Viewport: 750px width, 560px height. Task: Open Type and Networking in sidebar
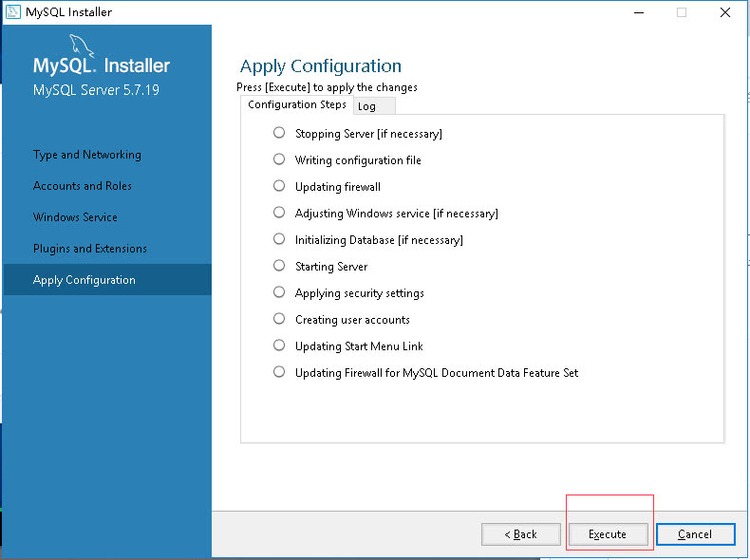click(87, 155)
